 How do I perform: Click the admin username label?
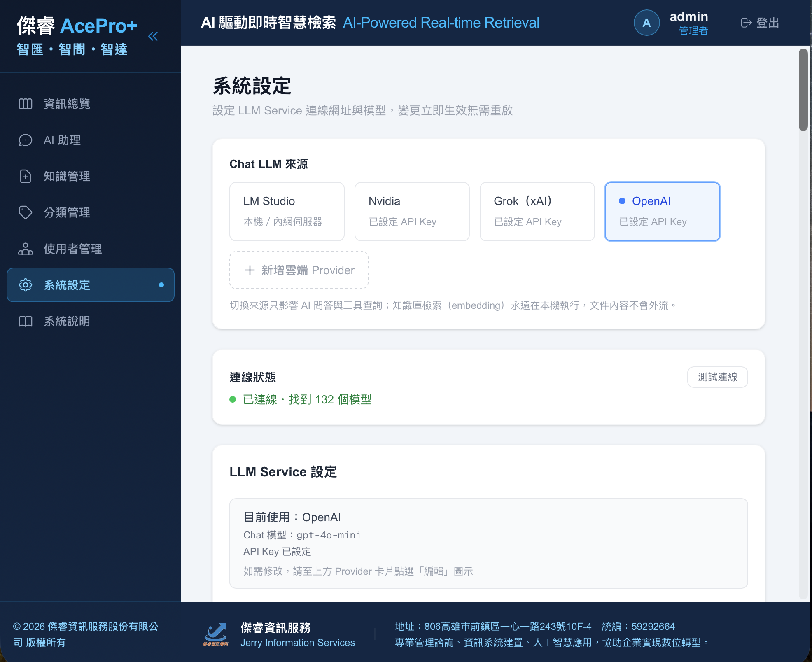point(689,16)
